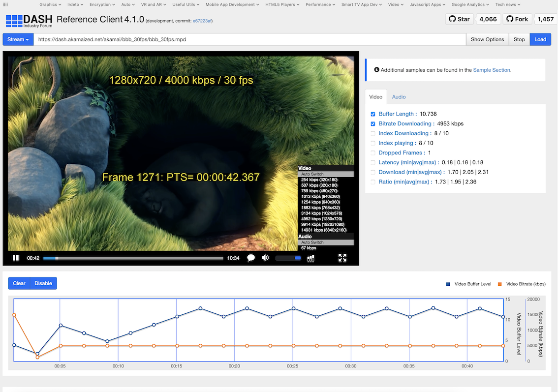Open commit e67223af link
Screen dimensions: 558x392
click(202, 21)
